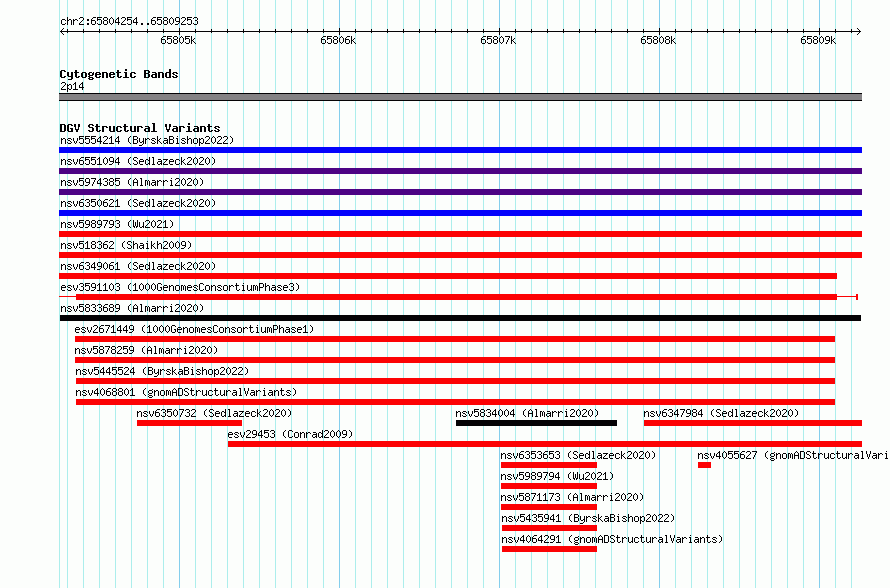Open variant nsv5554214 (ByrskaBishop2022) label
Viewport: 890px width, 588px height.
[x=147, y=140]
